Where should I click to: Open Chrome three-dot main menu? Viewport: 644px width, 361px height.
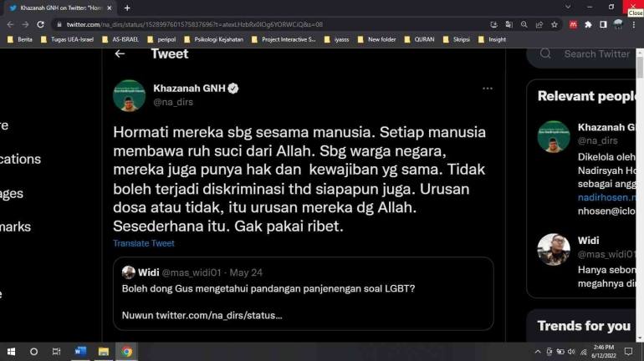(634, 24)
